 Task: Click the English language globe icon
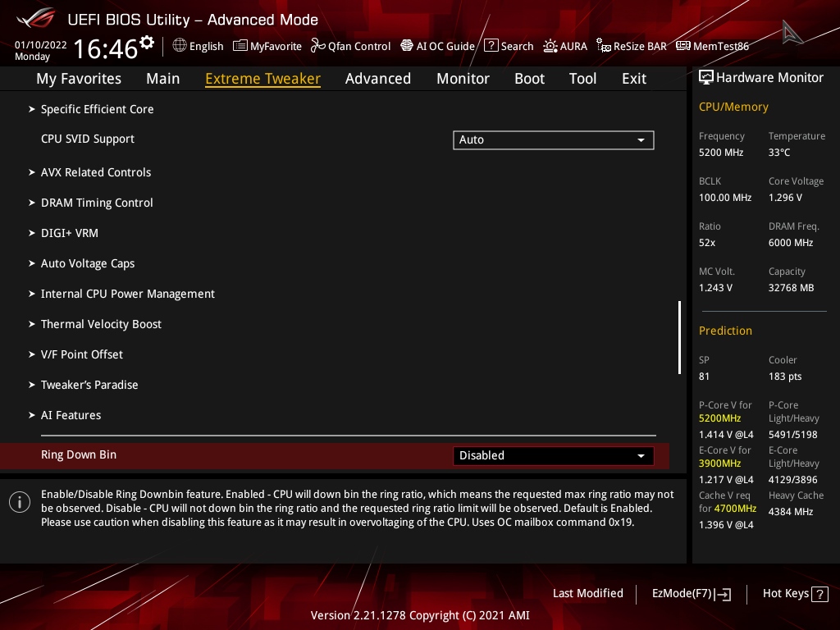click(180, 46)
